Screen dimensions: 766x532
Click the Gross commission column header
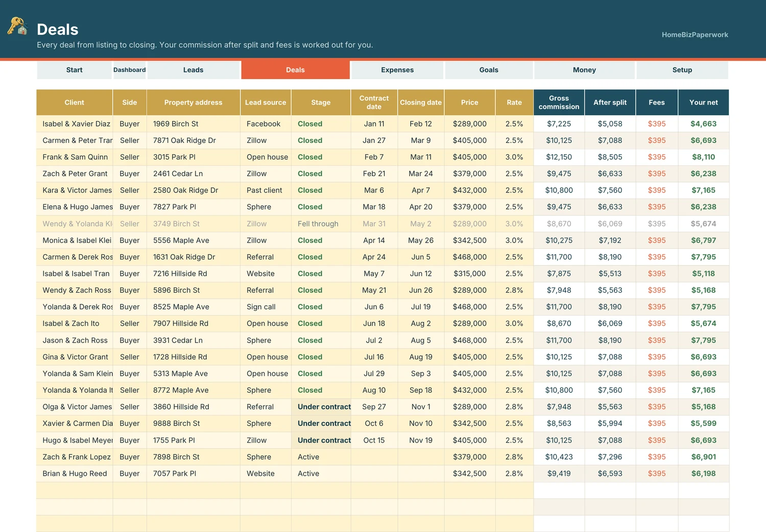point(559,102)
